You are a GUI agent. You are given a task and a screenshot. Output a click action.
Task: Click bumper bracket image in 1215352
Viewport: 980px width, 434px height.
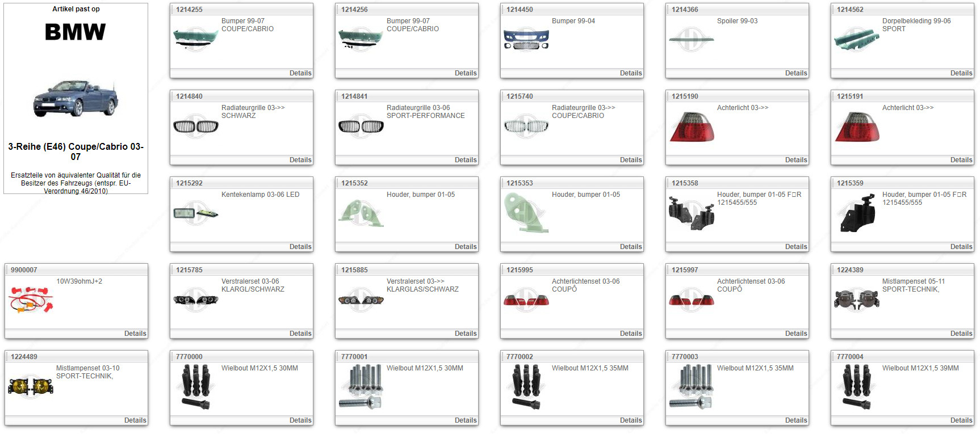click(361, 213)
